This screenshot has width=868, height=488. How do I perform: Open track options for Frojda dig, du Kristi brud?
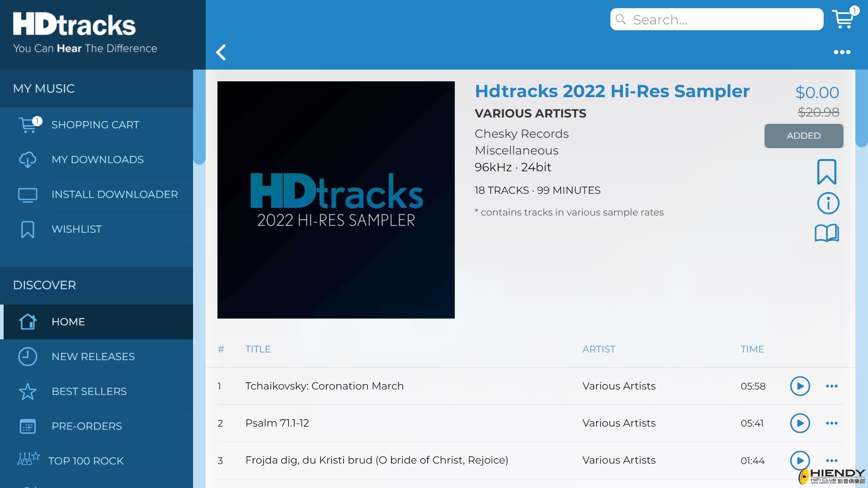point(832,460)
